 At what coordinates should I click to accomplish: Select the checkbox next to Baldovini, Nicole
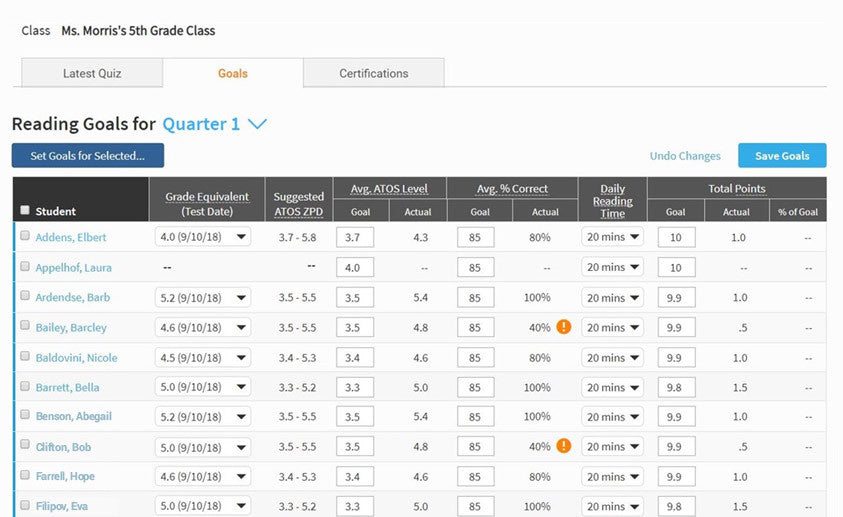(25, 357)
